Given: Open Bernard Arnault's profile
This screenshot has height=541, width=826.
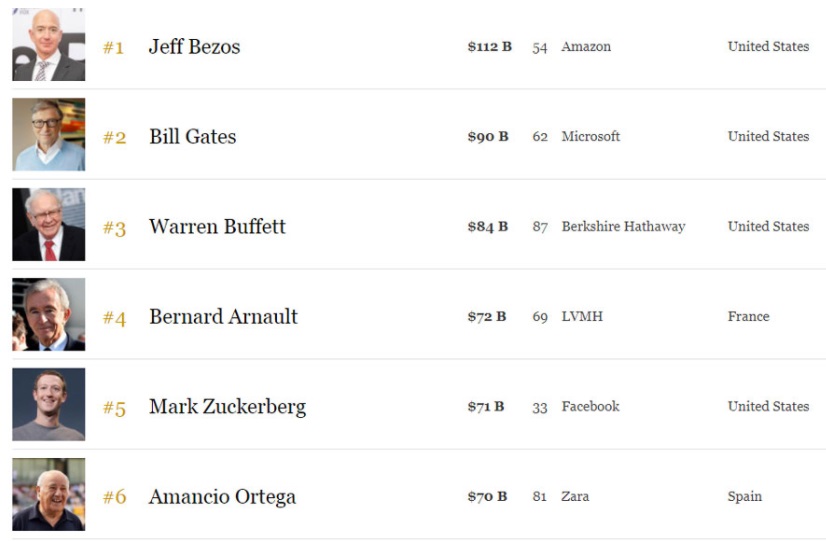Looking at the screenshot, I should point(223,317).
